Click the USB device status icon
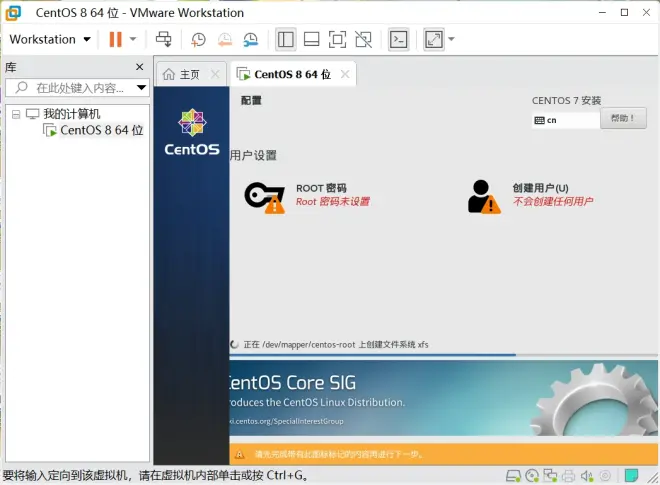 (x=605, y=476)
